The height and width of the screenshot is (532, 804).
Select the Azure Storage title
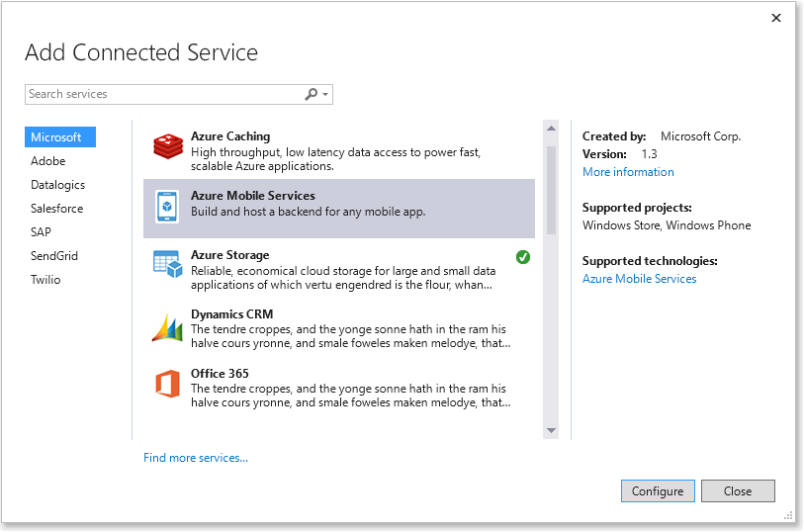click(x=229, y=255)
